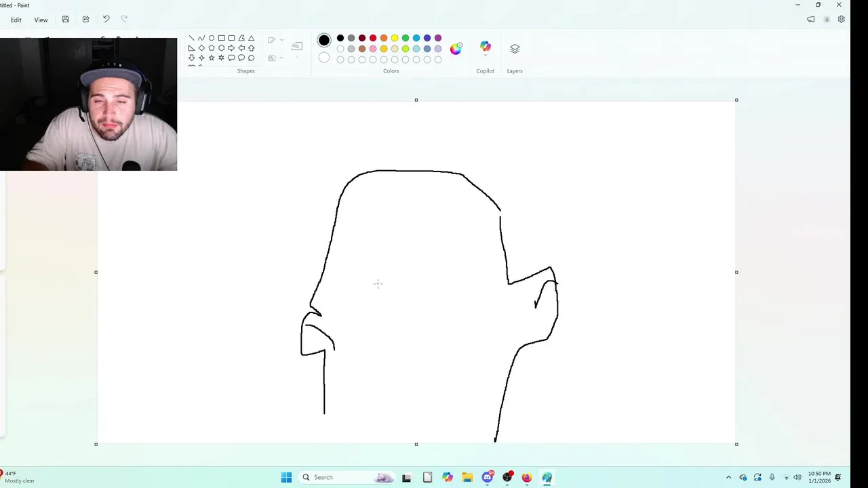Select the Curve shape tool

tap(201, 38)
